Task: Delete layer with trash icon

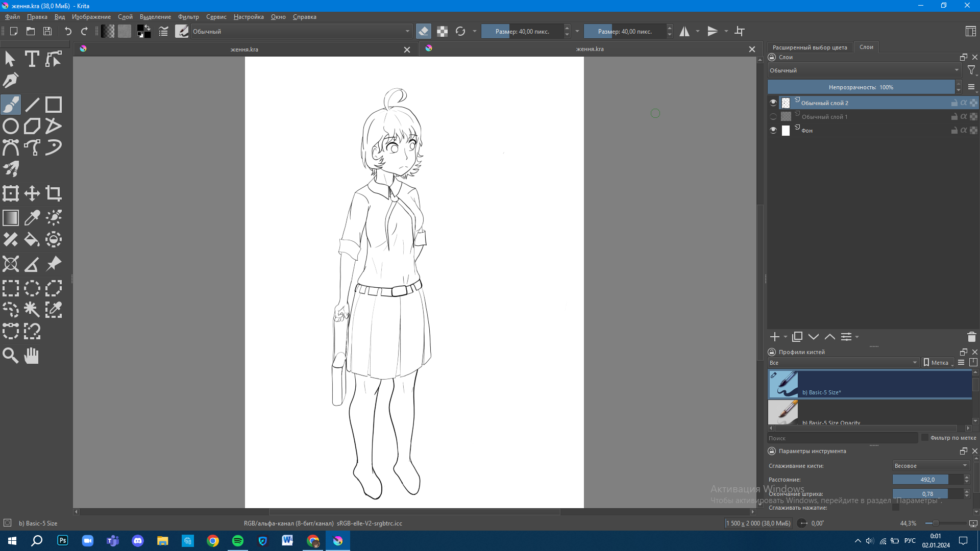Action: (971, 337)
